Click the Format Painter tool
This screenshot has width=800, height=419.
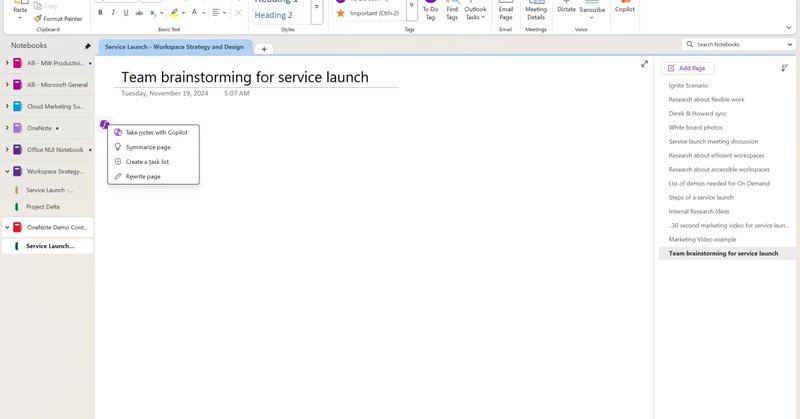(58, 19)
